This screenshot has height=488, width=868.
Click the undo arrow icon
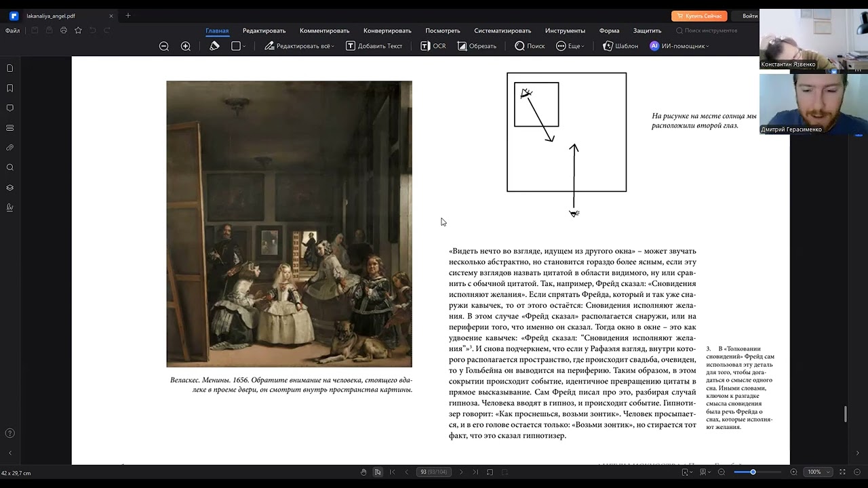92,30
